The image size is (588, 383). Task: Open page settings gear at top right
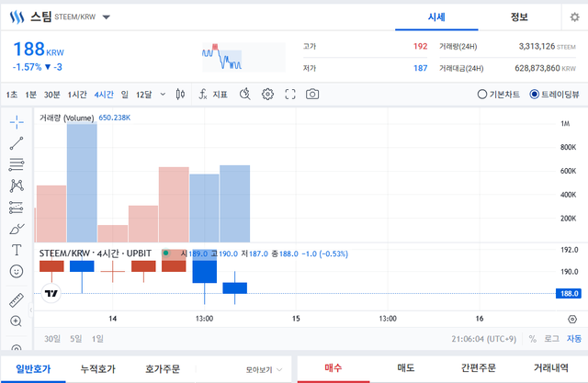[574, 17]
